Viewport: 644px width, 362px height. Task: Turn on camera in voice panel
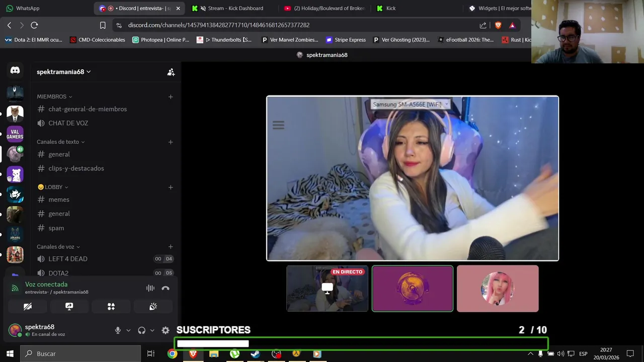pos(28,306)
